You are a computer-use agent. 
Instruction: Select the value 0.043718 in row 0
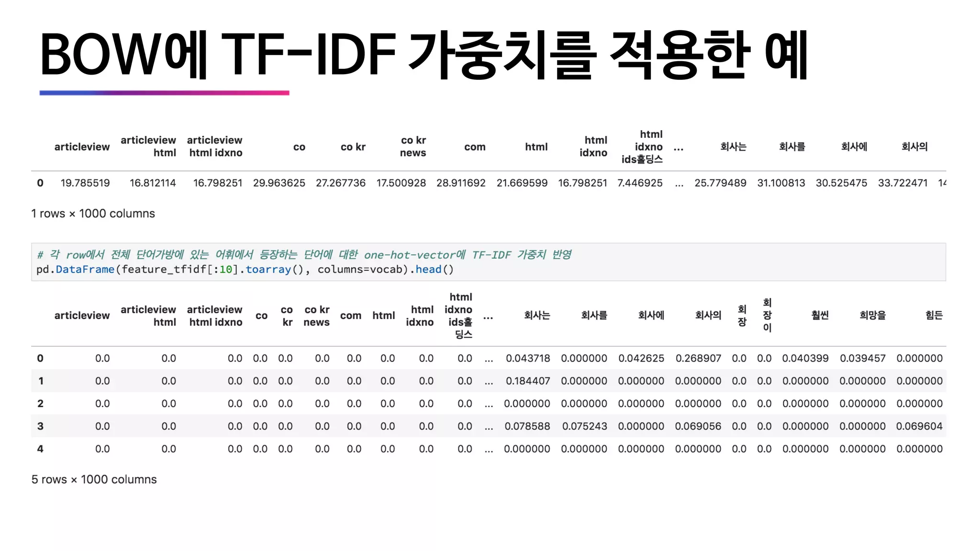(528, 358)
